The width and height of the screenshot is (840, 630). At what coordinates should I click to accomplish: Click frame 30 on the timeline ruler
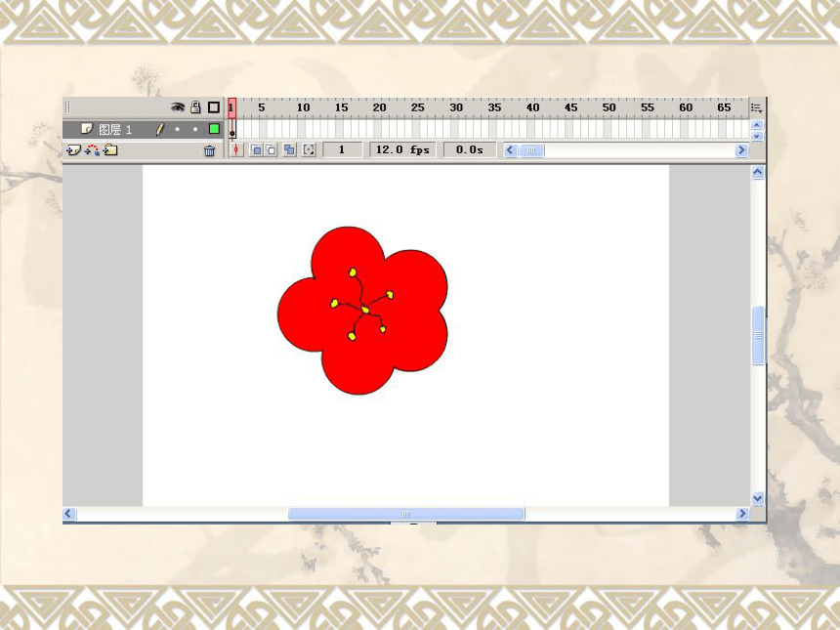point(456,107)
